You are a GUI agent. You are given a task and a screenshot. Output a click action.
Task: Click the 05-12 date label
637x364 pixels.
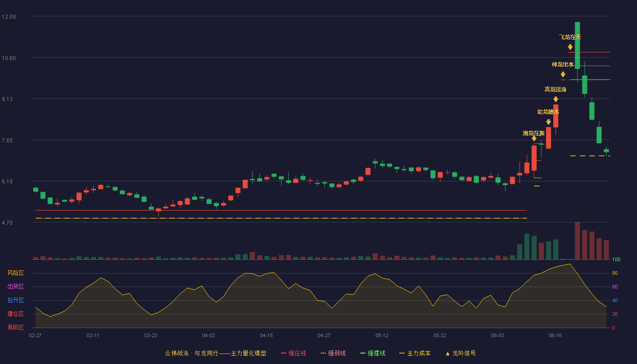coord(382,335)
